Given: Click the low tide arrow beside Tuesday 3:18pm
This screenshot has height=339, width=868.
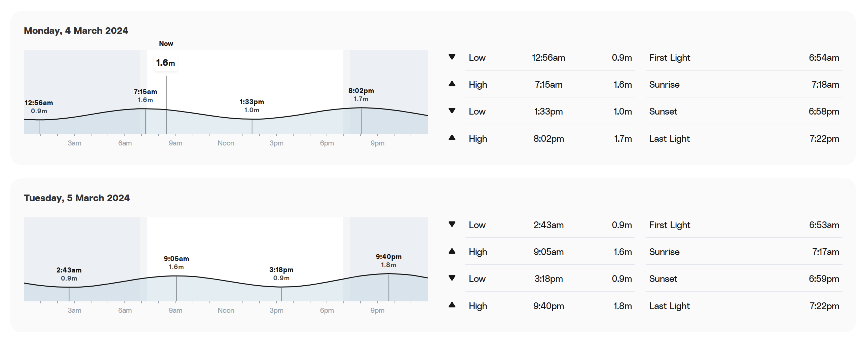Looking at the screenshot, I should 452,278.
